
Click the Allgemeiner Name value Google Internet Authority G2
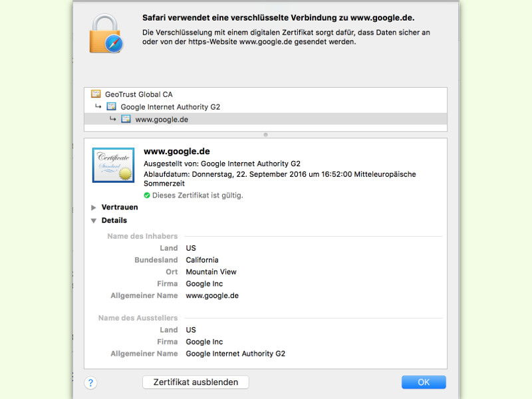(x=235, y=354)
